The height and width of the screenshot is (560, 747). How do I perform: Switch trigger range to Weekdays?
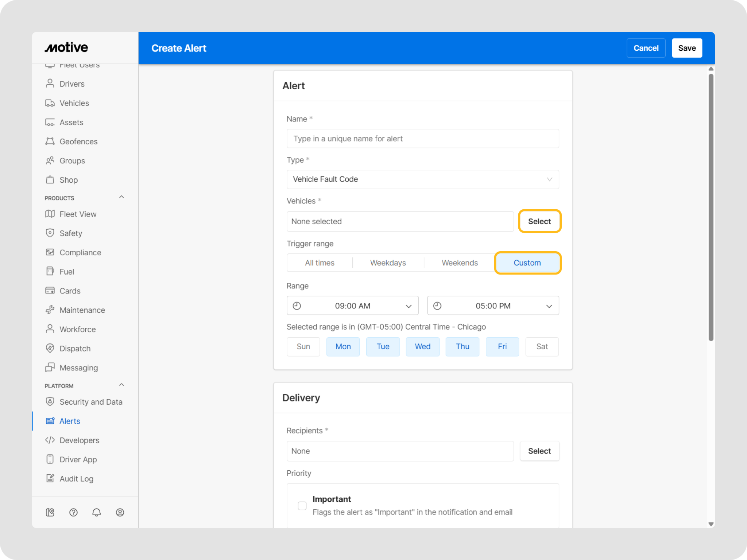(388, 263)
